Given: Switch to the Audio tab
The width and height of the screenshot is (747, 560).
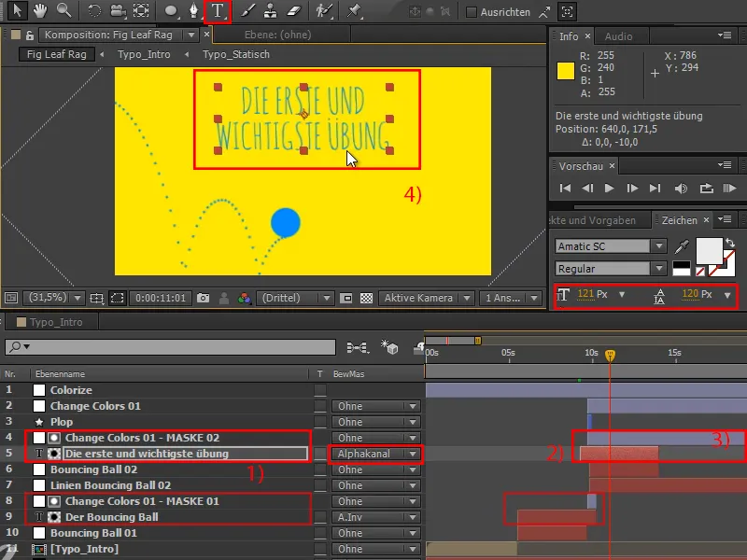Looking at the screenshot, I should (x=617, y=36).
